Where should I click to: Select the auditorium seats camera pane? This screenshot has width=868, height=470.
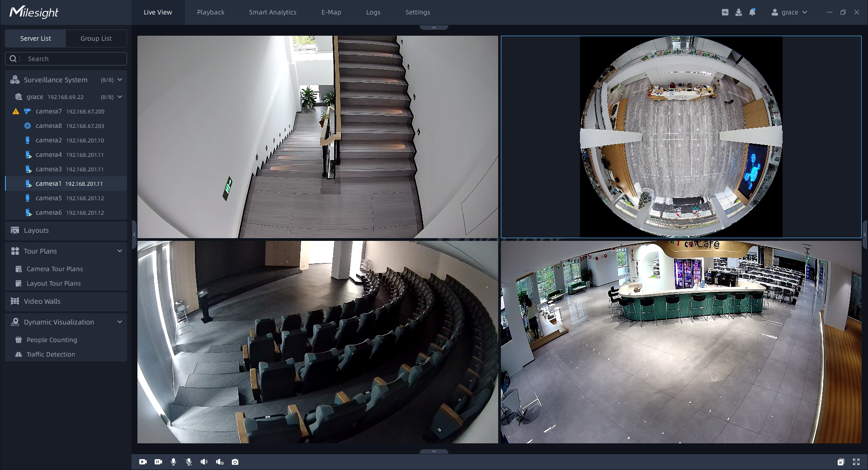pos(317,342)
